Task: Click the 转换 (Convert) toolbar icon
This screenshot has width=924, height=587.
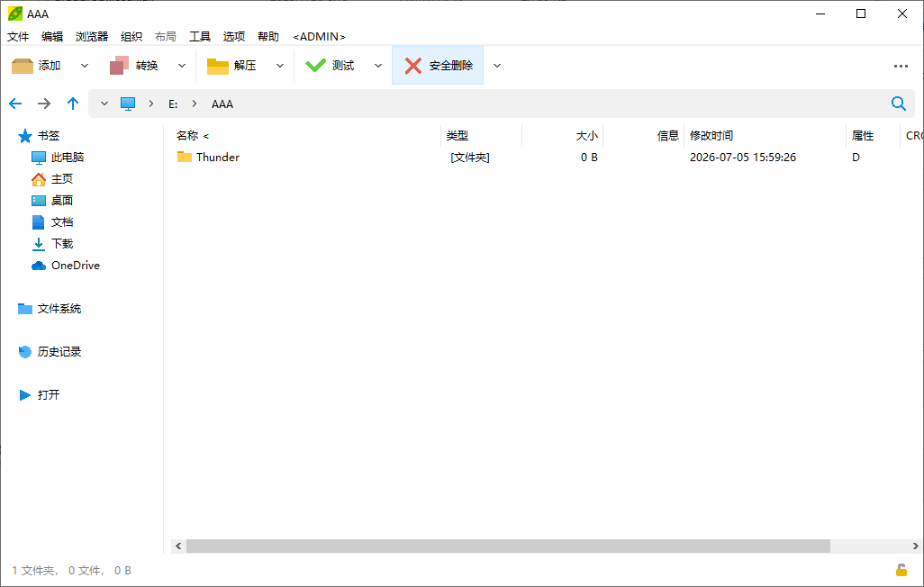Action: click(x=120, y=66)
